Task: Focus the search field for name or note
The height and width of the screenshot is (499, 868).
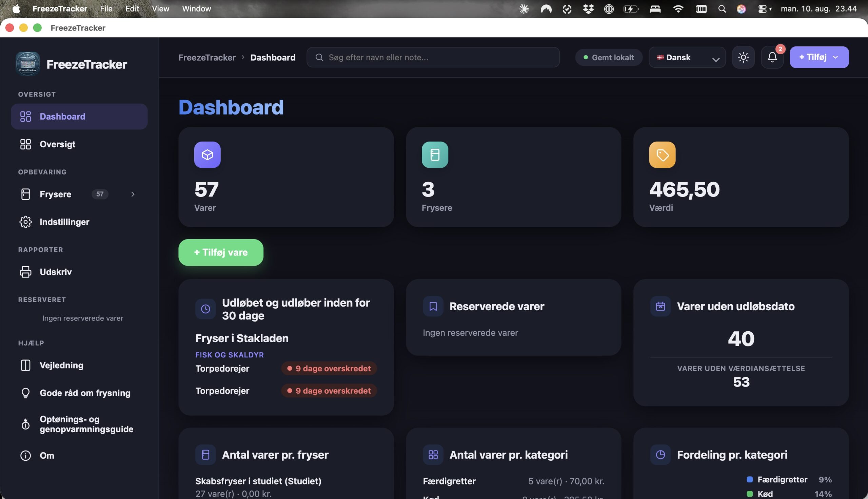Action: tap(433, 57)
